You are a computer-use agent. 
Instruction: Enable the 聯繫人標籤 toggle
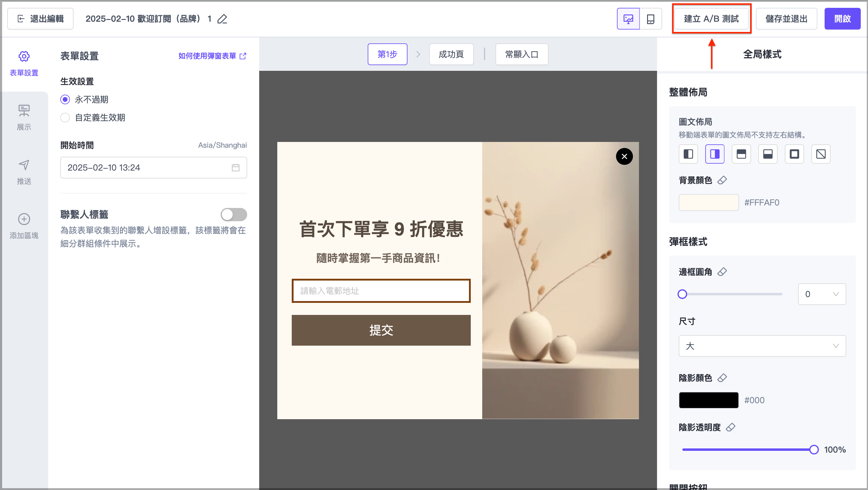pyautogui.click(x=234, y=214)
